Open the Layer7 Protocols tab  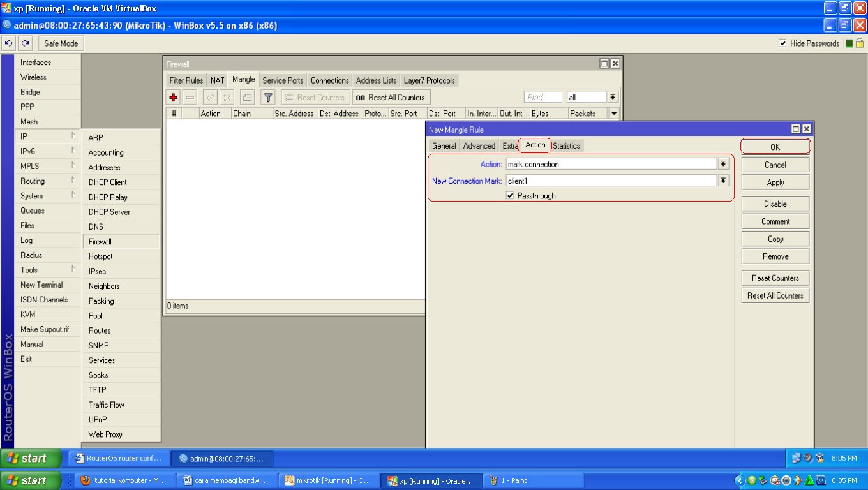coord(429,80)
